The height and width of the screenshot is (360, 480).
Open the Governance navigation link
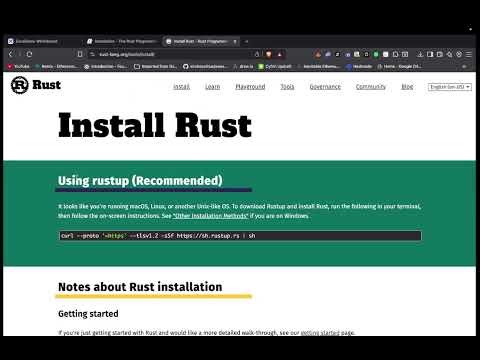coord(325,87)
